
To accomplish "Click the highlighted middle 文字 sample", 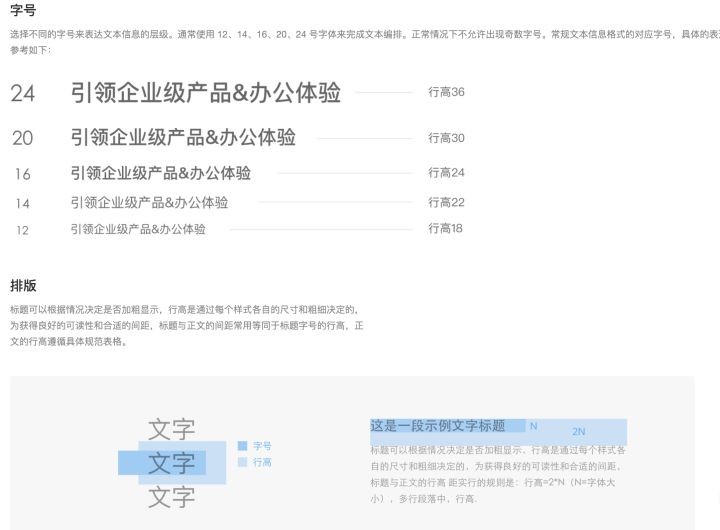I will pos(171,463).
